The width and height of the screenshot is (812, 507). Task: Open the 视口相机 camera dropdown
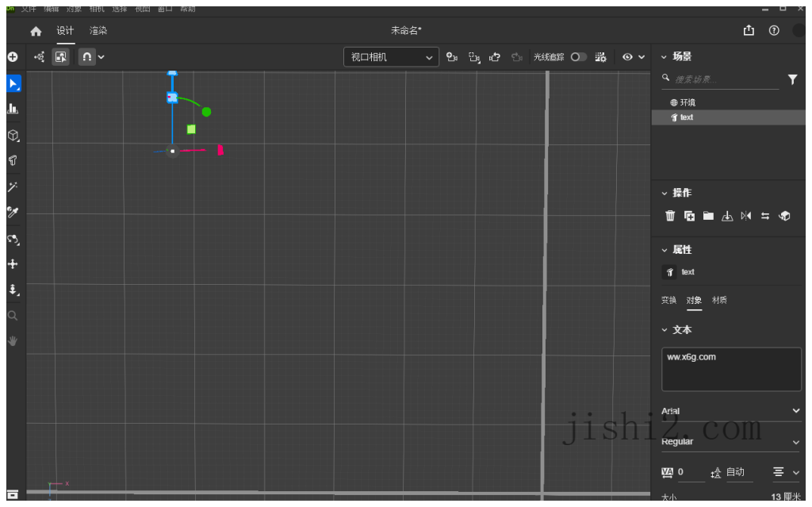pos(391,57)
